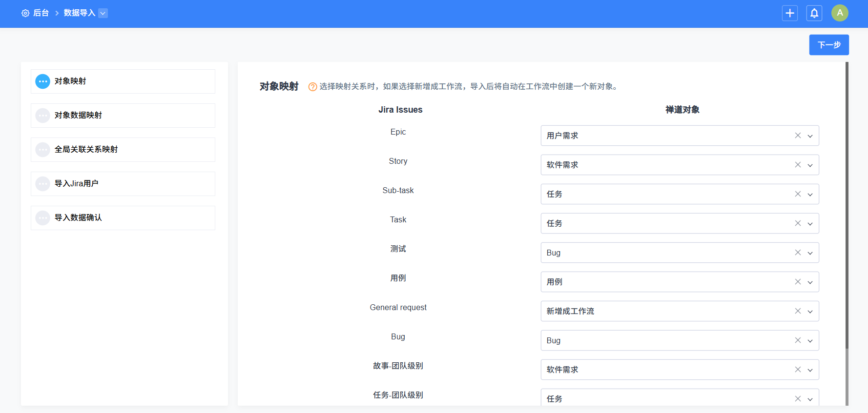The height and width of the screenshot is (413, 868).
Task: Expand the 故事-团队级别 dropdown arrow
Action: point(810,370)
